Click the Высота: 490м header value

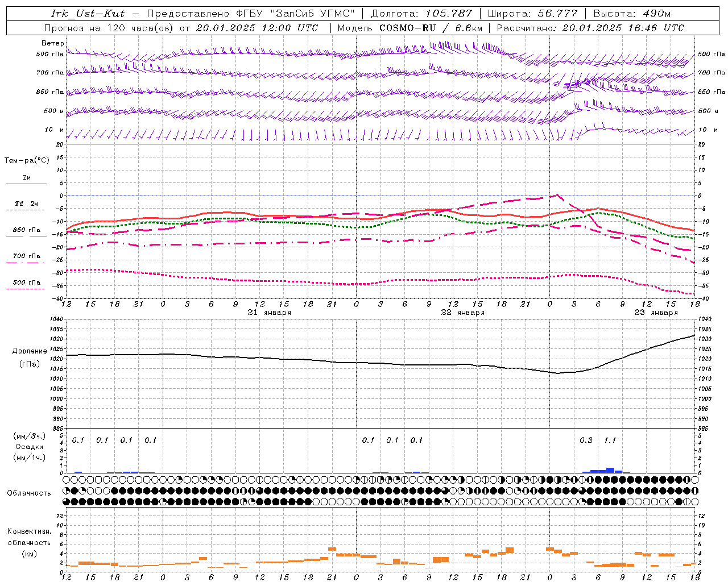coord(632,14)
